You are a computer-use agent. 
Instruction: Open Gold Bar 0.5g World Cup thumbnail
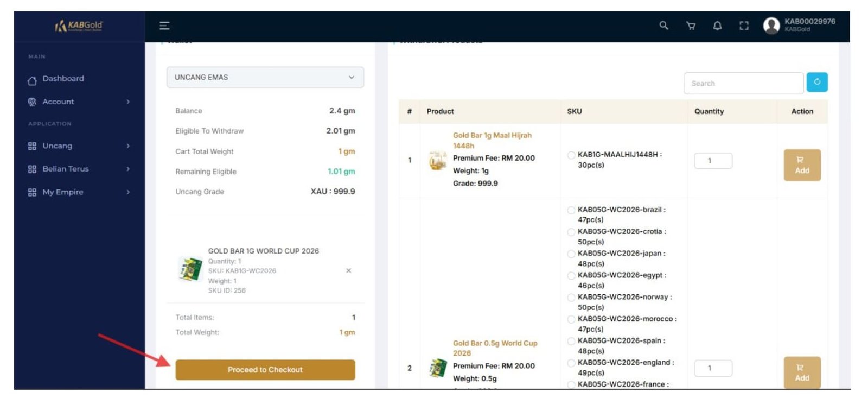[437, 368]
